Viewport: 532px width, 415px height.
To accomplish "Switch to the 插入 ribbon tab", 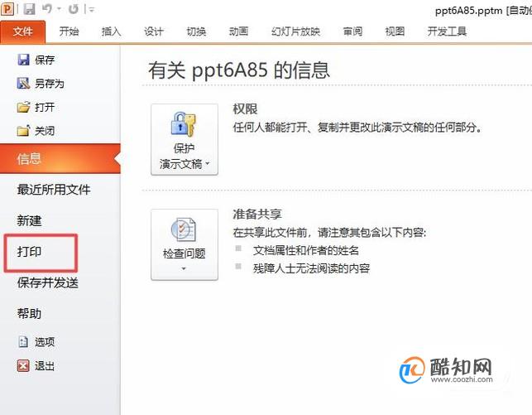I will 112,31.
